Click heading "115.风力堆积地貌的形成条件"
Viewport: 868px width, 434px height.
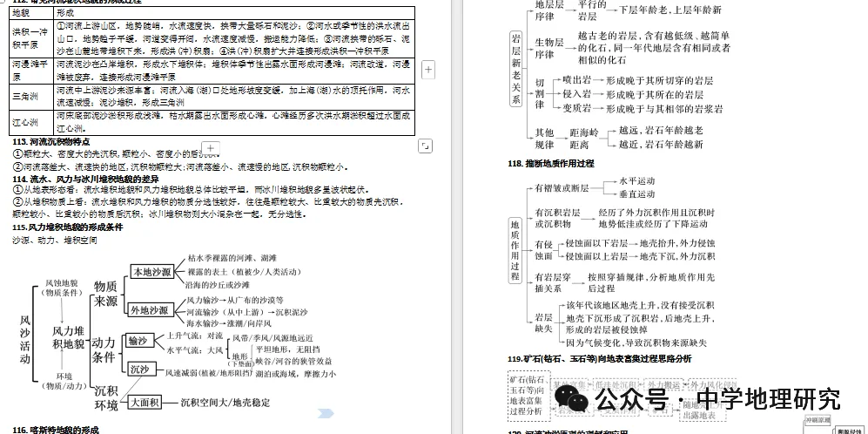(x=68, y=227)
